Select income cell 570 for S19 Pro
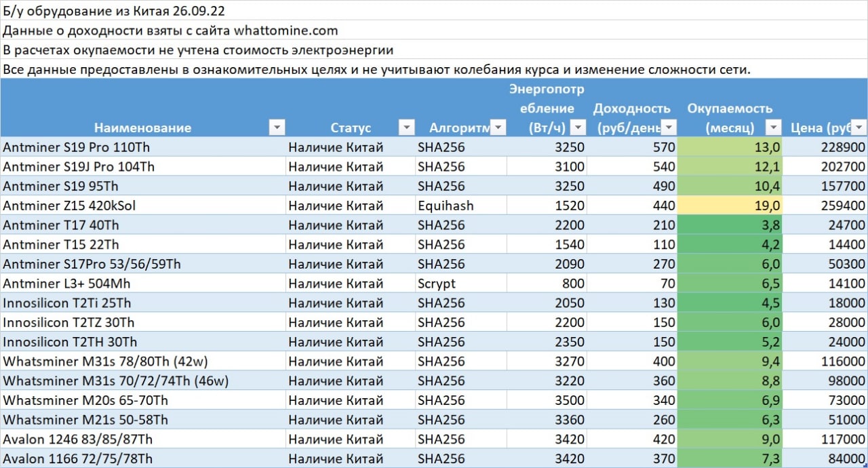 click(633, 147)
